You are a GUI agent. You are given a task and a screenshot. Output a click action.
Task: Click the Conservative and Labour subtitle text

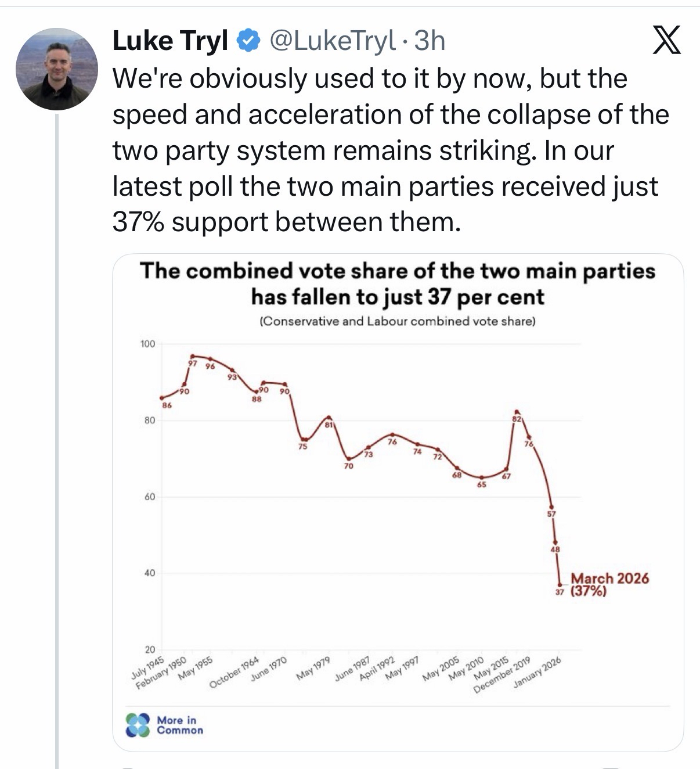tap(398, 321)
